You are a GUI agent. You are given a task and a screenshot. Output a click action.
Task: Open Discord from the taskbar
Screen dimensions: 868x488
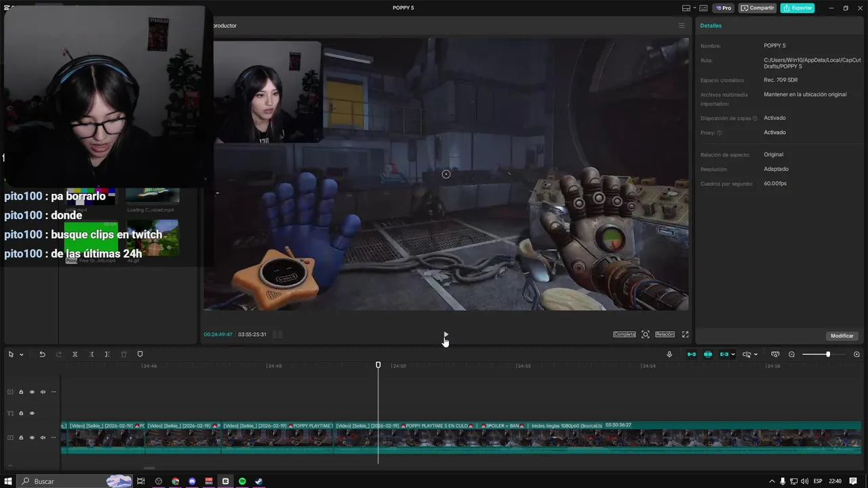point(192,481)
